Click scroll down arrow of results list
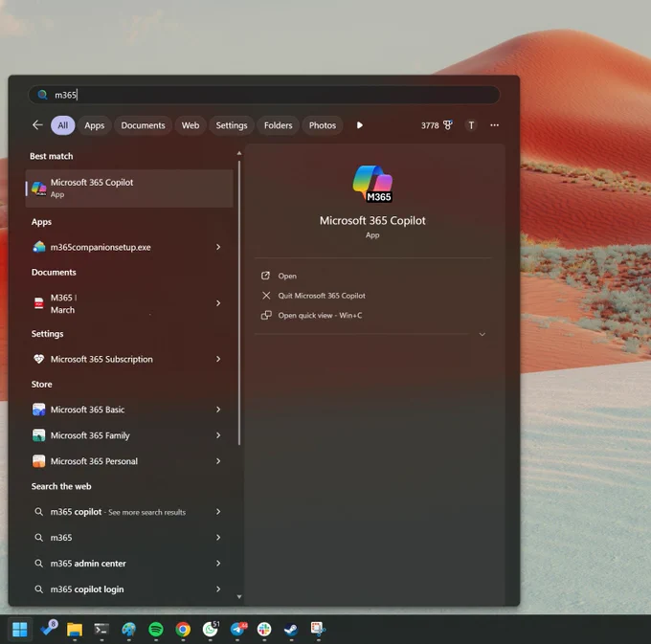 point(239,597)
